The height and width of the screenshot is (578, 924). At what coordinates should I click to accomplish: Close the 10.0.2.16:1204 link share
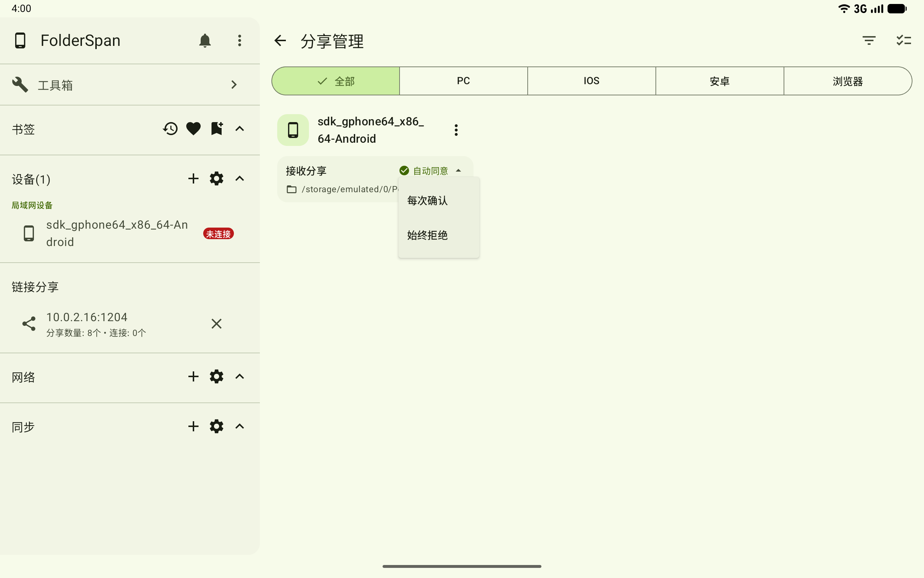[217, 324]
